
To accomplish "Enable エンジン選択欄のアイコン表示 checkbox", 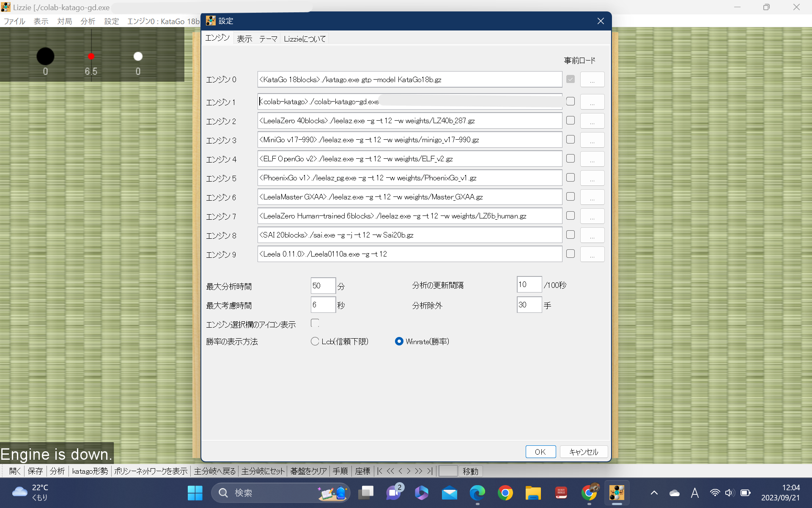I will pos(315,323).
